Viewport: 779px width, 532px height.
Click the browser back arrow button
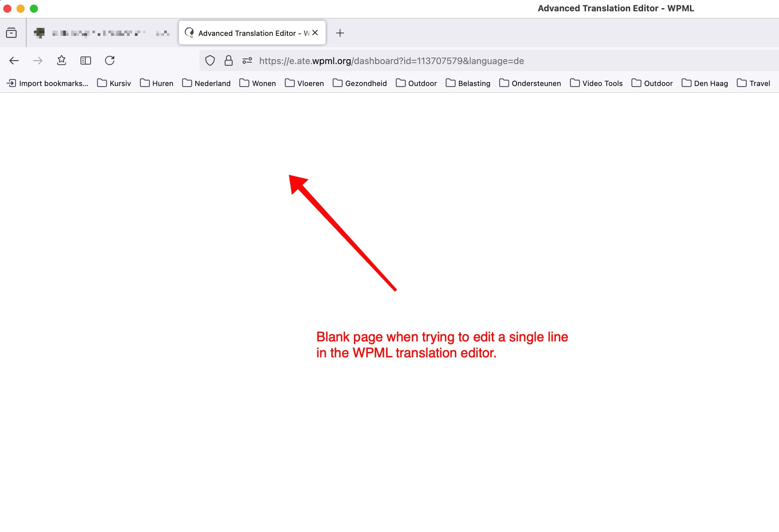(x=14, y=61)
